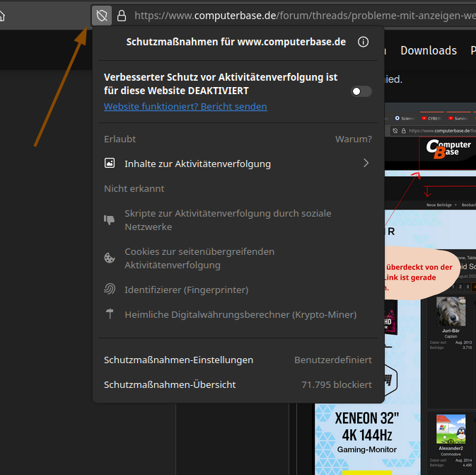Open the Downloads menu on ComputerBase
This screenshot has height=475, width=476.
pyautogui.click(x=429, y=50)
